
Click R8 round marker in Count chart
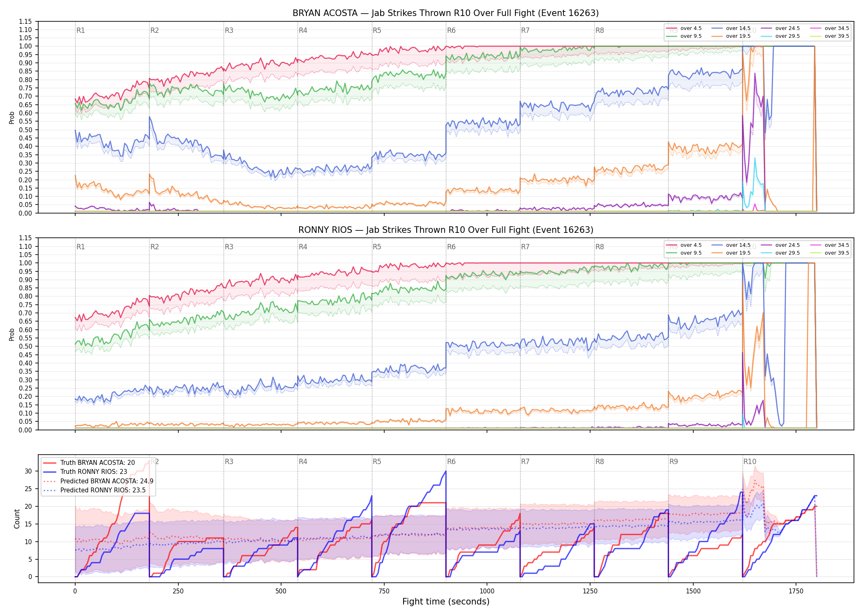pyautogui.click(x=600, y=462)
